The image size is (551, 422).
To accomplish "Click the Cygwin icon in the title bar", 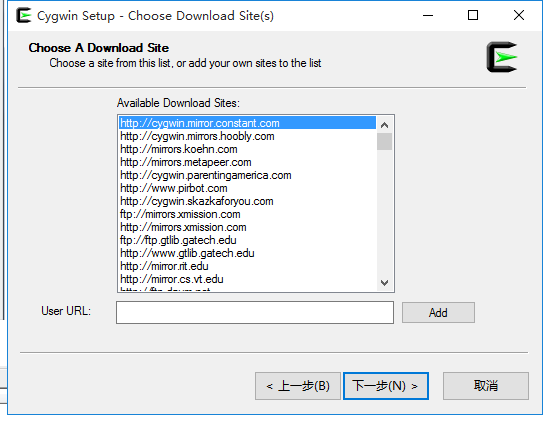I will coord(24,15).
